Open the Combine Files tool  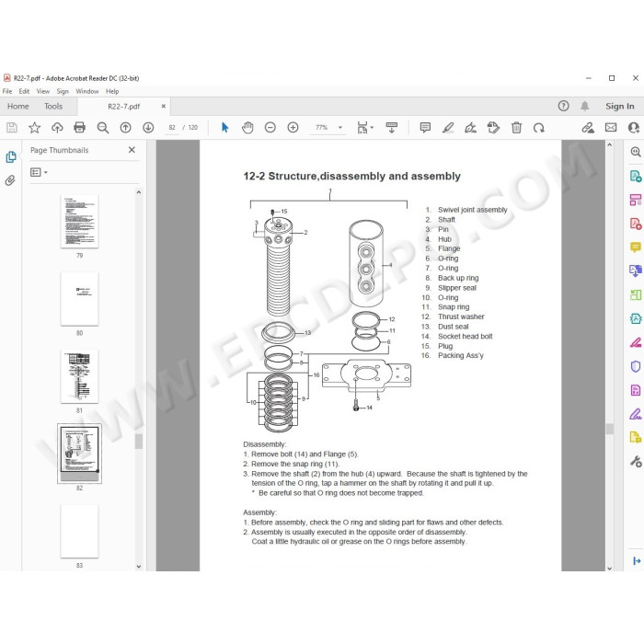(636, 271)
